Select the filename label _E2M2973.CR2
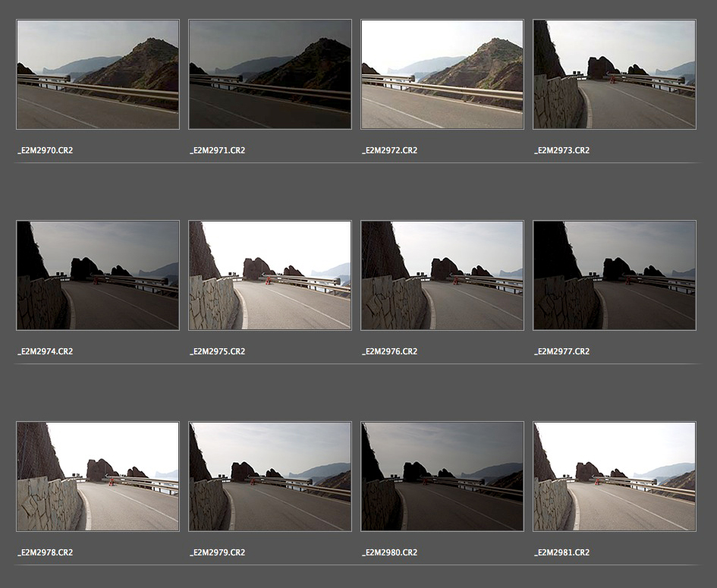The height and width of the screenshot is (588, 717). pyautogui.click(x=561, y=150)
